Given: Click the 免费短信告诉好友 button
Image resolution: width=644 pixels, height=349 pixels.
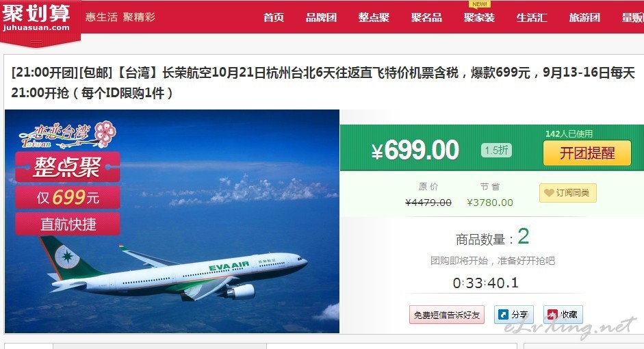Looking at the screenshot, I should tap(447, 315).
